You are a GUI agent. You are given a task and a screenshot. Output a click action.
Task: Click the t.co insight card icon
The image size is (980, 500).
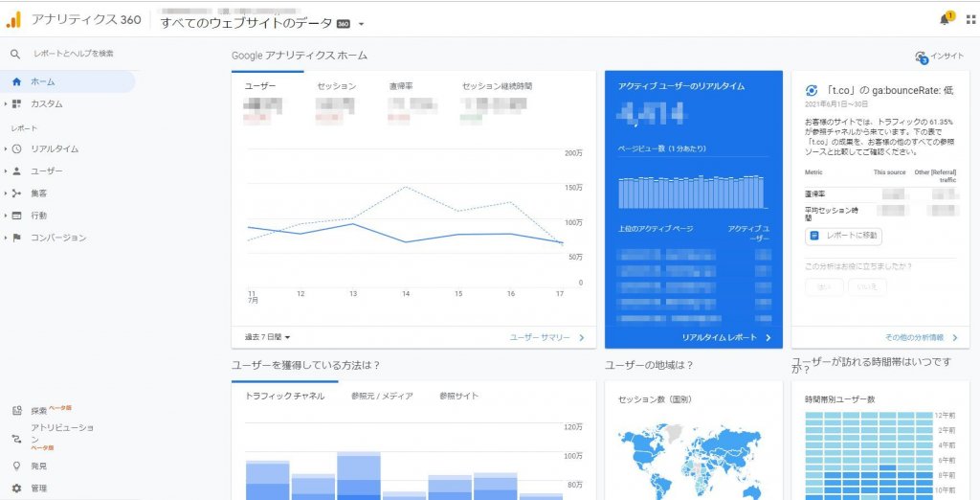[812, 90]
